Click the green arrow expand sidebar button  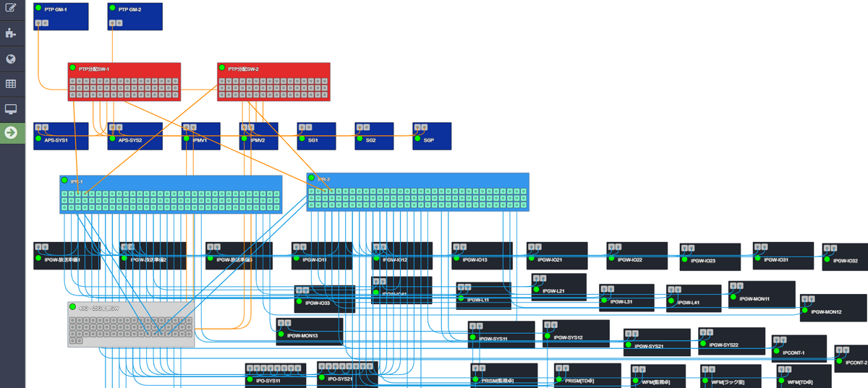(x=11, y=132)
